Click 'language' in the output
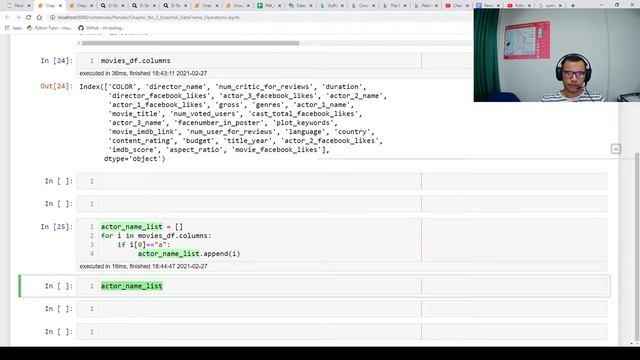 [305, 131]
